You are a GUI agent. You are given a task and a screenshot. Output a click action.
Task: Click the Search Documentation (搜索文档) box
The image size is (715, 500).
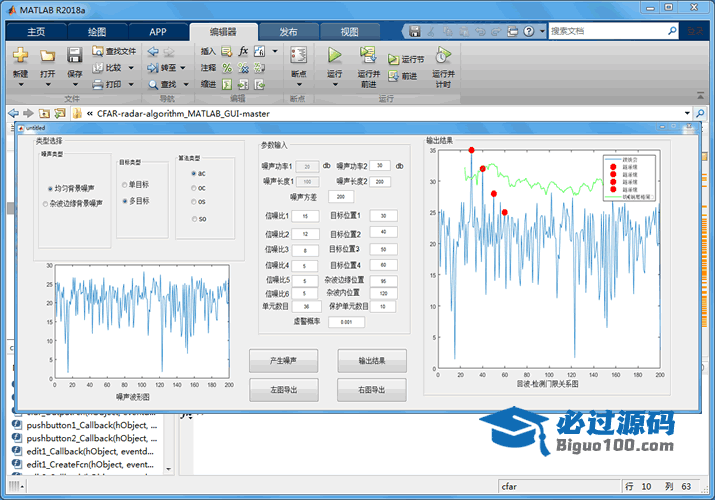coord(607,31)
